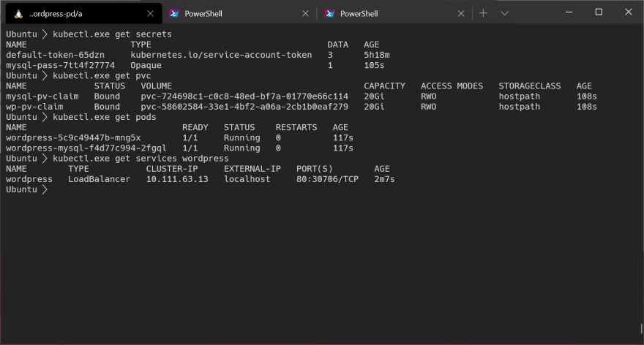Click volume pvc-58602584-33e1-4bf2-a06a-2cb1b0eaf279
644x345 pixels.
point(244,107)
